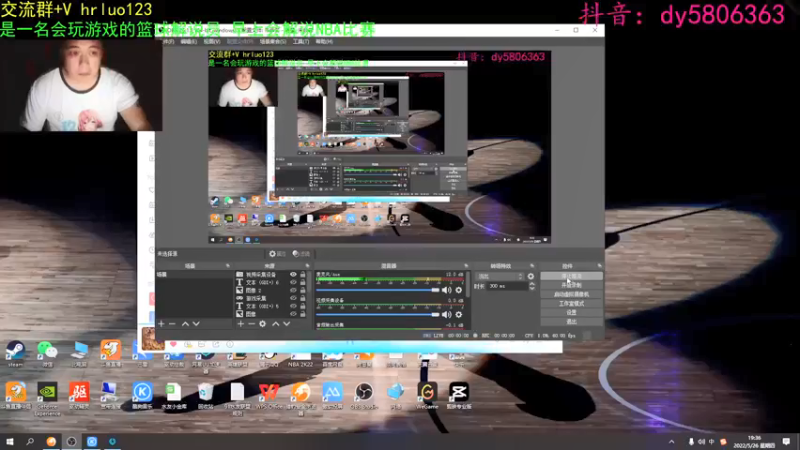
Task: Add a new source with the plus icon
Action: pos(240,324)
